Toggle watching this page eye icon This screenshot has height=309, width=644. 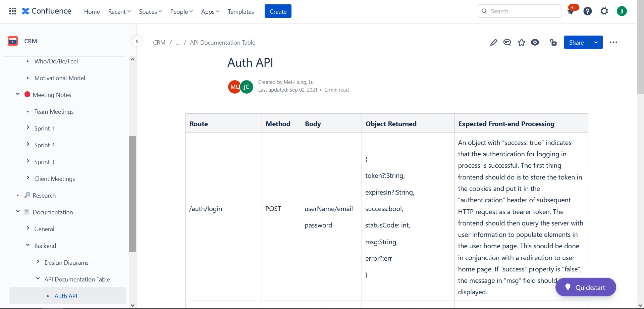click(x=535, y=42)
